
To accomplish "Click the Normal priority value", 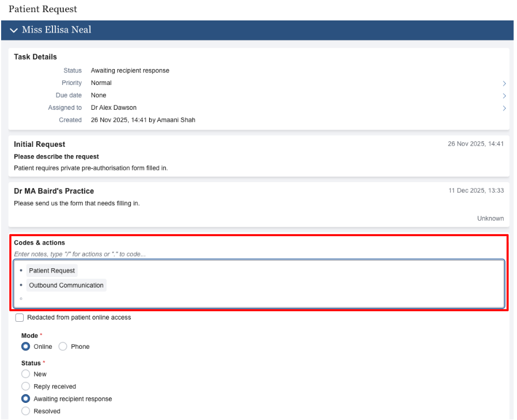I will click(x=101, y=83).
